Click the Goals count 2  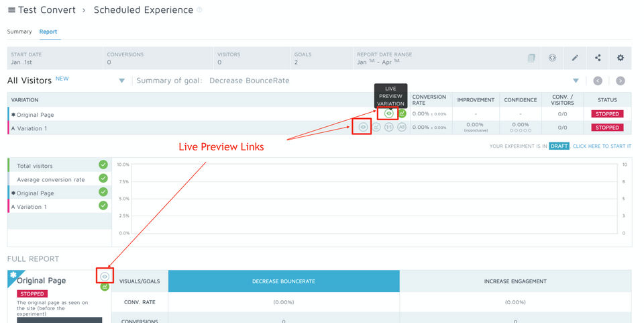[x=296, y=62]
